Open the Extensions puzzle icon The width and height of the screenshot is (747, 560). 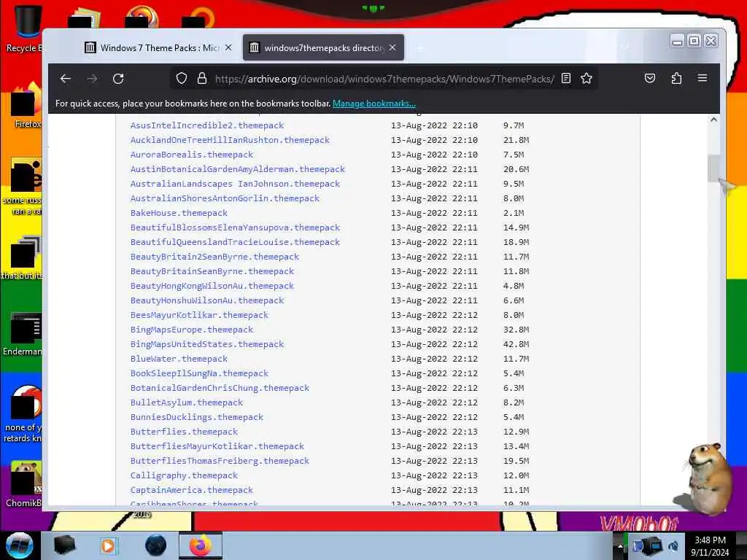[x=676, y=78]
